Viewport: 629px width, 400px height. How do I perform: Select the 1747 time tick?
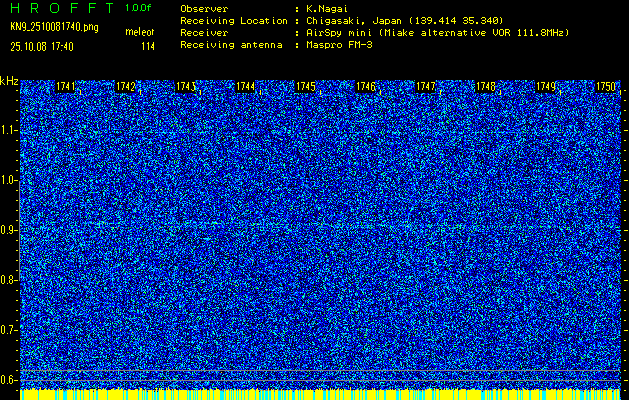pos(426,87)
